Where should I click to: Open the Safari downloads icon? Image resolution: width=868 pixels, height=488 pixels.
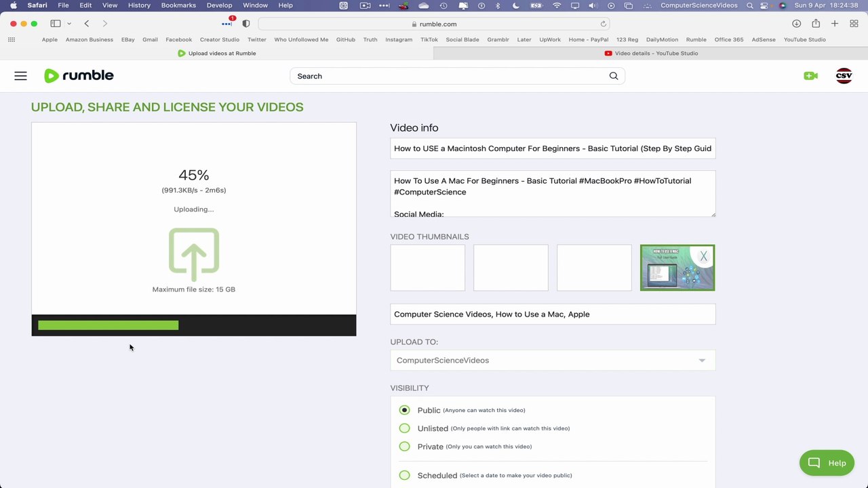point(796,24)
